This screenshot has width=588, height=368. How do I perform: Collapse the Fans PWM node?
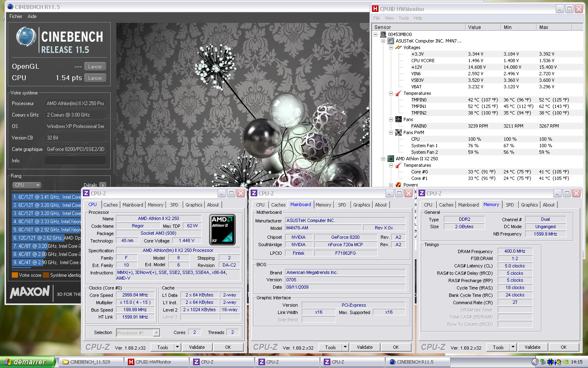pyautogui.click(x=391, y=132)
